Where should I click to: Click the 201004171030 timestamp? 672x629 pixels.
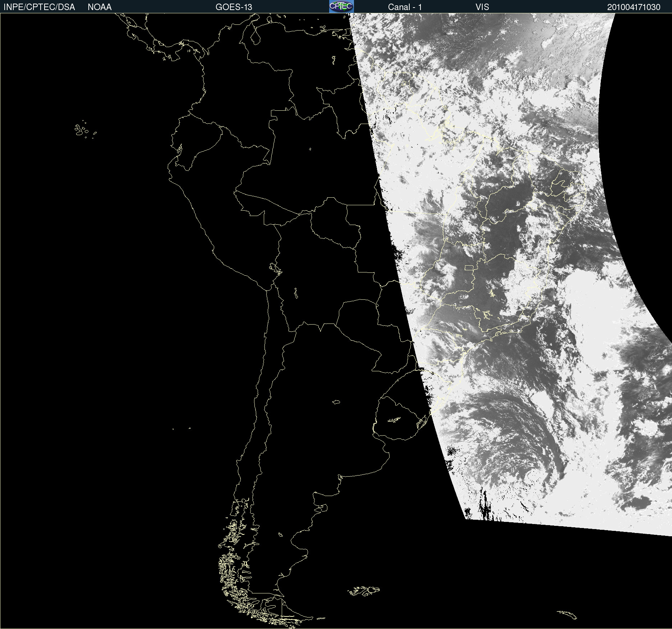[634, 7]
